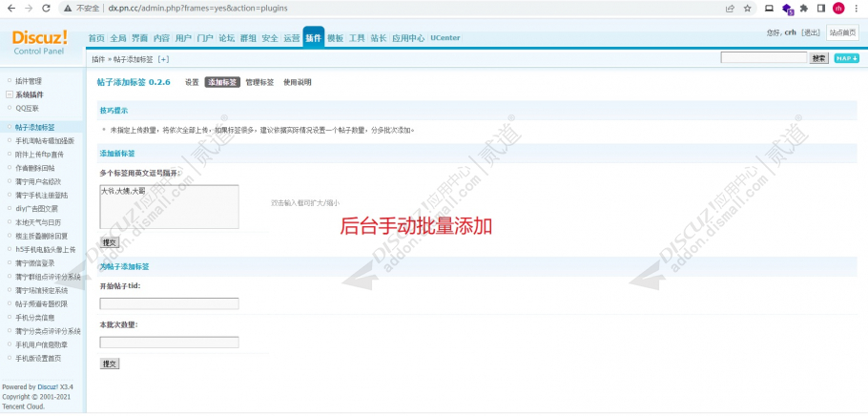Open the 用户 top menu

point(183,38)
